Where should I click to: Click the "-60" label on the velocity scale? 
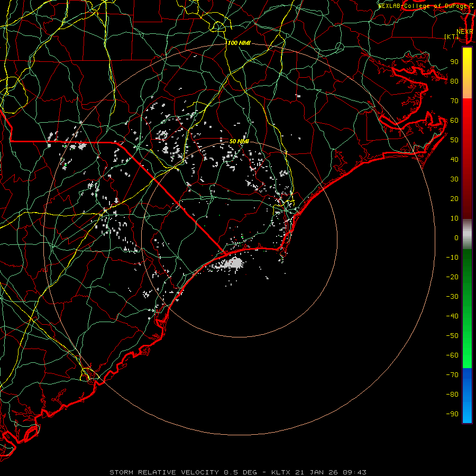tap(452, 355)
